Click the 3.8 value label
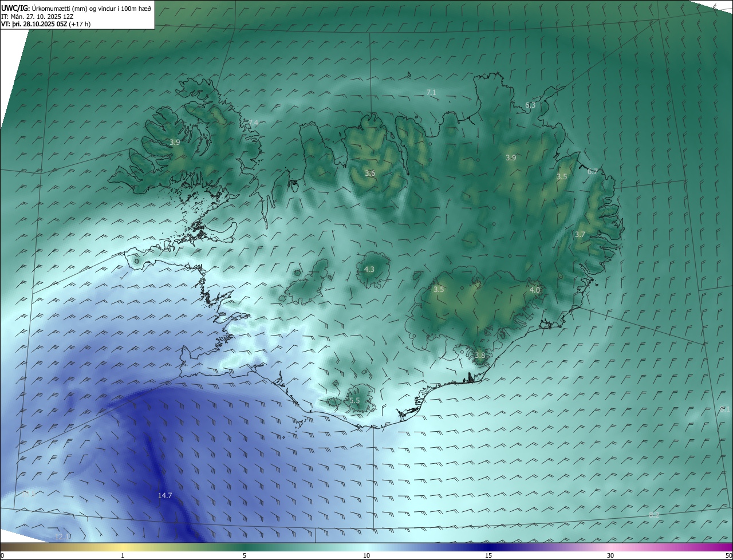Image resolution: width=733 pixels, height=560 pixels. pos(480,355)
